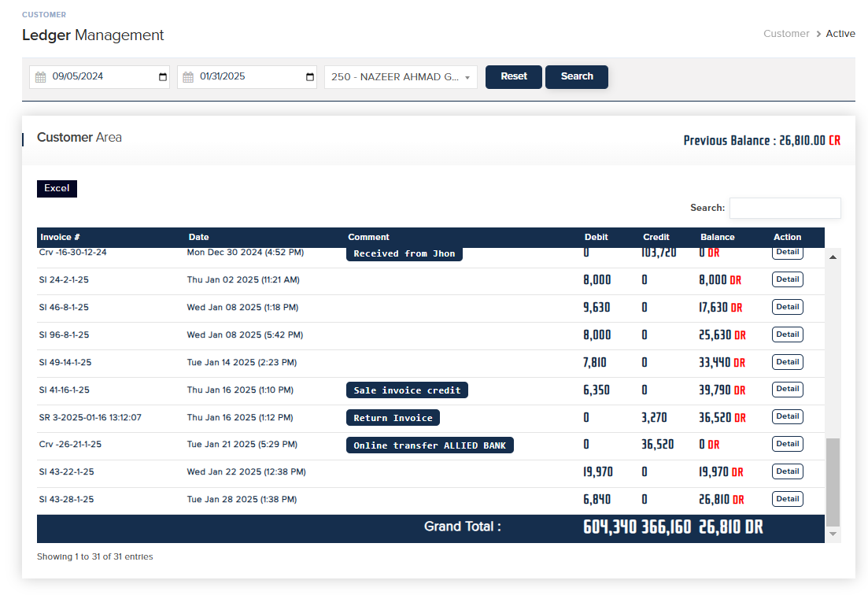
Task: Open Detail for SR 3-2025-01-16 return
Action: pyautogui.click(x=787, y=417)
